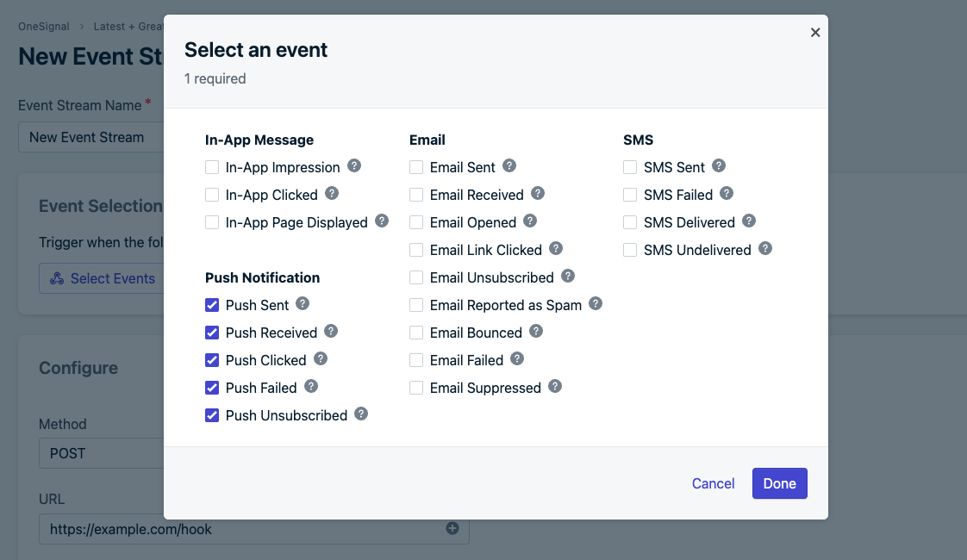This screenshot has height=560, width=967.
Task: Show help for Email Bounced
Action: point(536,331)
